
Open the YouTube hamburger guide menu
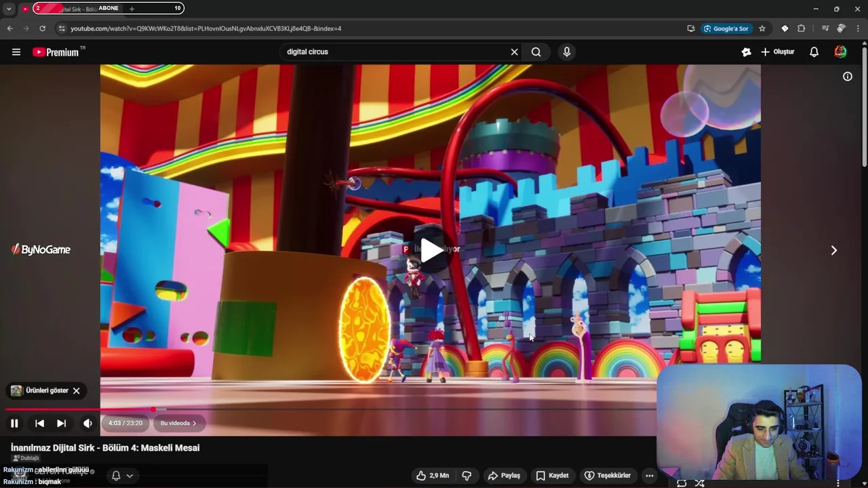click(x=16, y=52)
